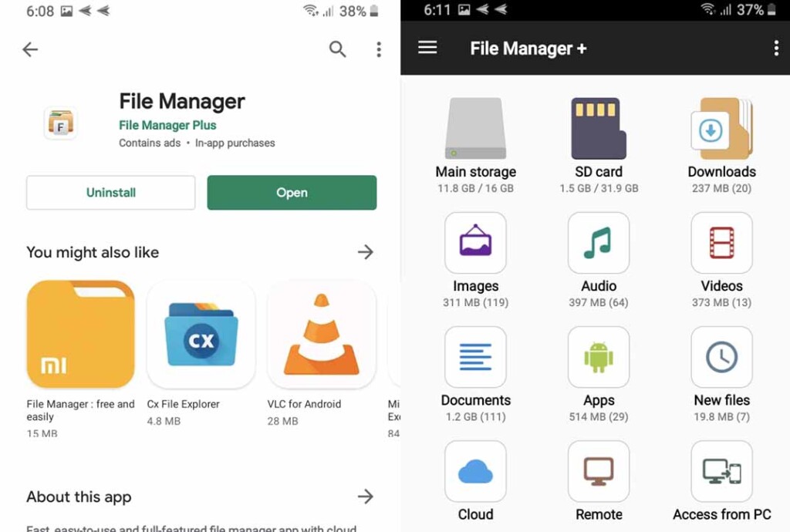
Task: Select the Remote connection icon
Action: click(598, 470)
